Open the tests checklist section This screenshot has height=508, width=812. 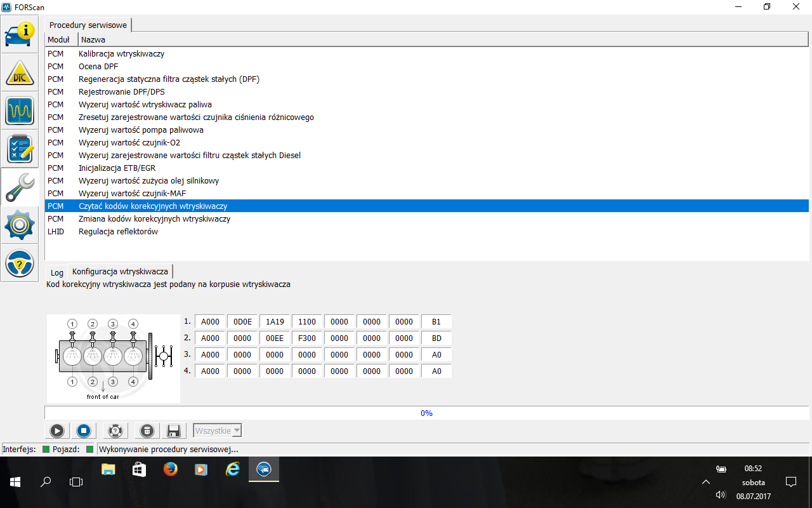20,149
